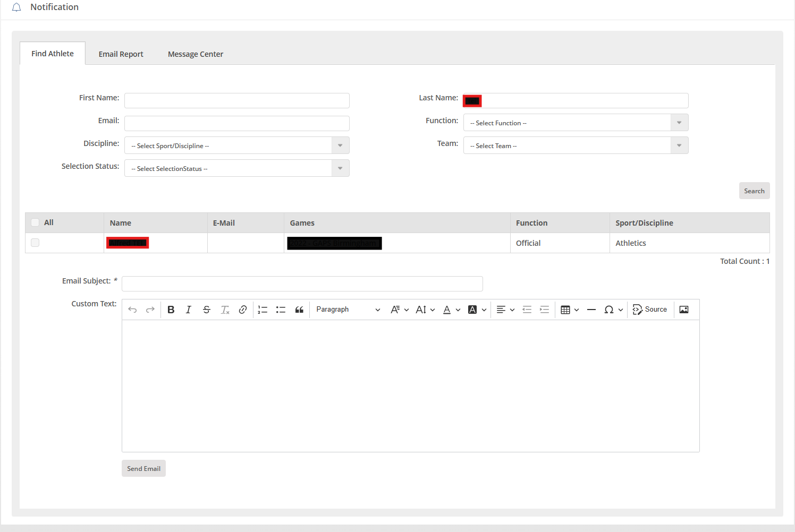Switch to the Email Report tab
The width and height of the screenshot is (795, 532).
pyautogui.click(x=121, y=54)
